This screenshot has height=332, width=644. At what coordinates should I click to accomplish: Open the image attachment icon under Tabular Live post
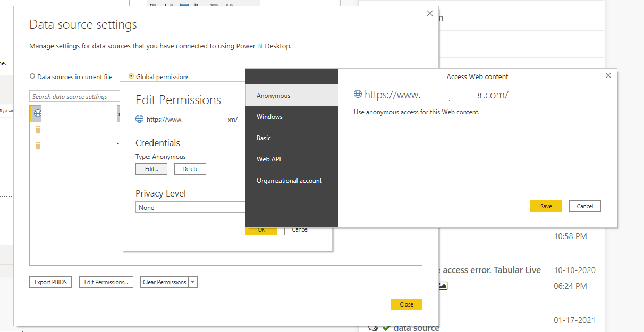coord(443,286)
